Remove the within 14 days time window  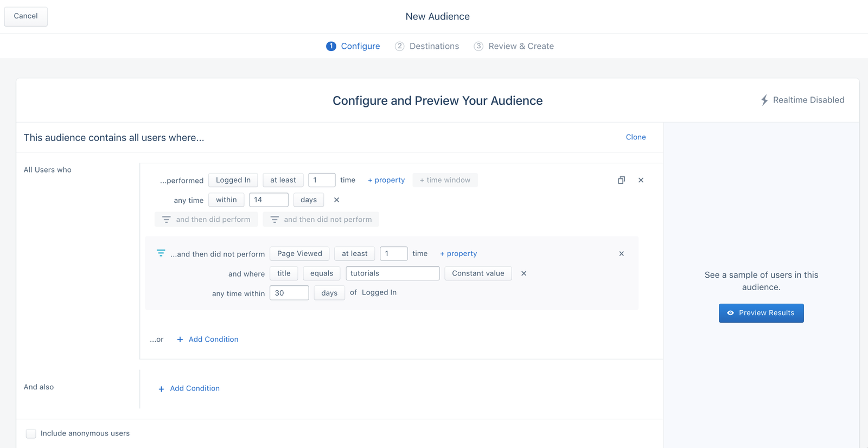click(x=336, y=200)
